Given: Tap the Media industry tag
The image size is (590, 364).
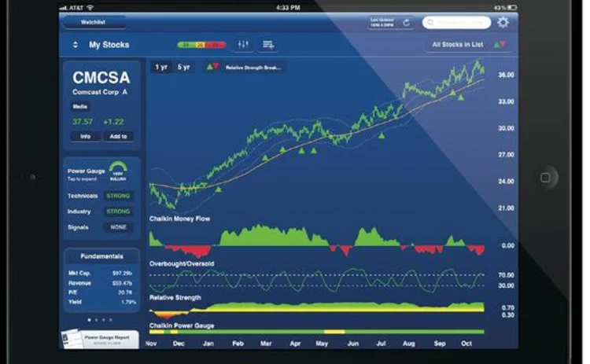Looking at the screenshot, I should (79, 106).
